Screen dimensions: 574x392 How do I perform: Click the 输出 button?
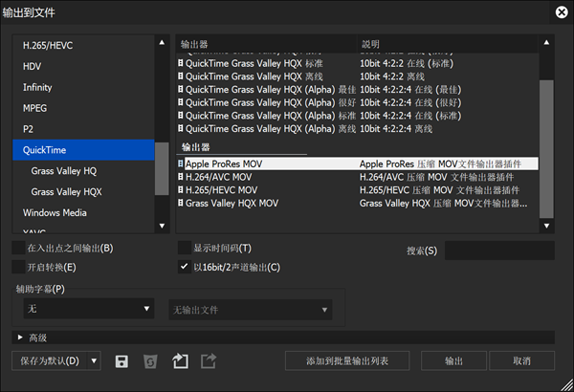[453, 360]
